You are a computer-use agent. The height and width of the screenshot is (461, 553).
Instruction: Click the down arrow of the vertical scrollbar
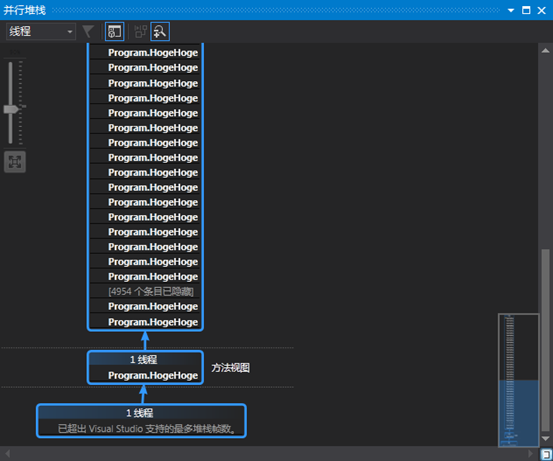pos(546,438)
